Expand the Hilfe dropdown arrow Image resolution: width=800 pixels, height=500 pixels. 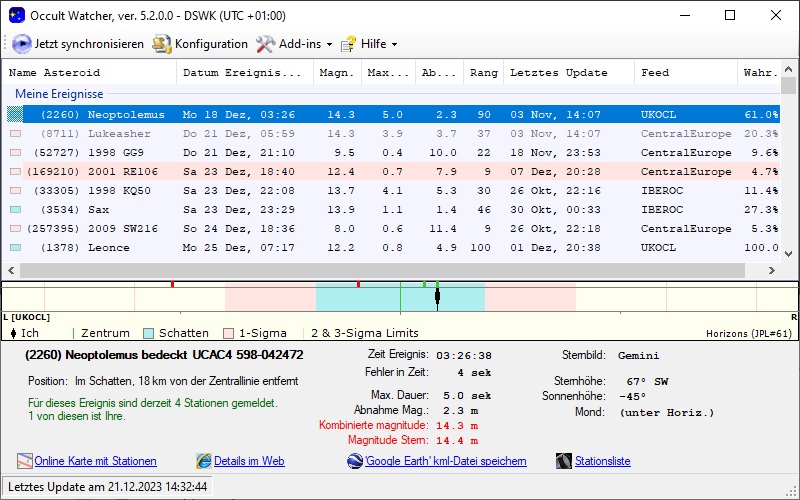[x=394, y=45]
